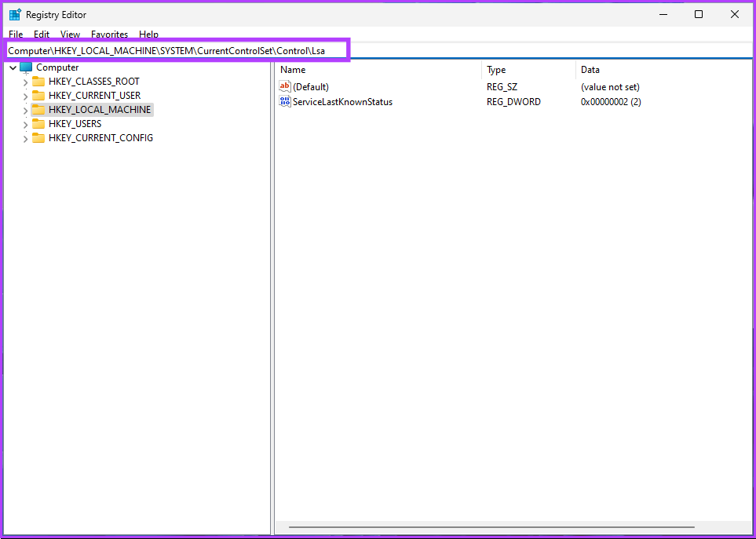Sort values by the Data column header
Screen dimensions: 756x539
tap(664, 70)
